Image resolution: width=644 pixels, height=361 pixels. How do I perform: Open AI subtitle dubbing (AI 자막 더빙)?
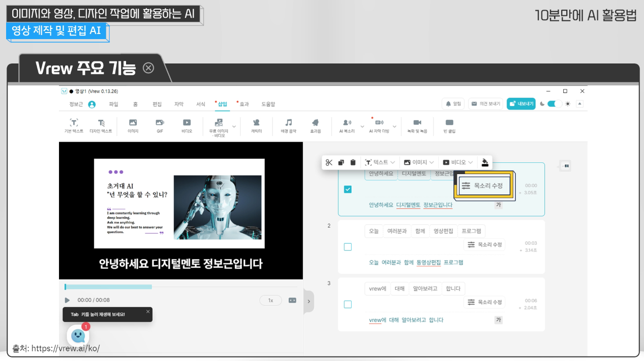click(379, 126)
